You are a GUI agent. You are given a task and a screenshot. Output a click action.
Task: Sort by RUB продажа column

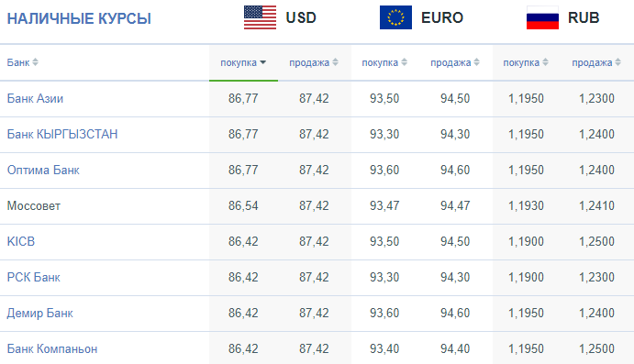596,62
